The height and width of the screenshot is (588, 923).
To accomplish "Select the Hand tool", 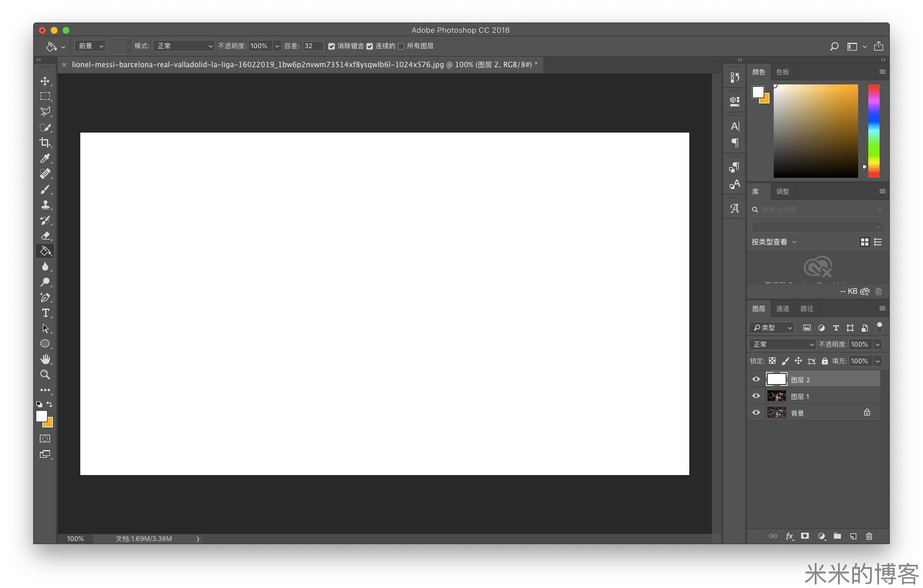I will click(45, 359).
